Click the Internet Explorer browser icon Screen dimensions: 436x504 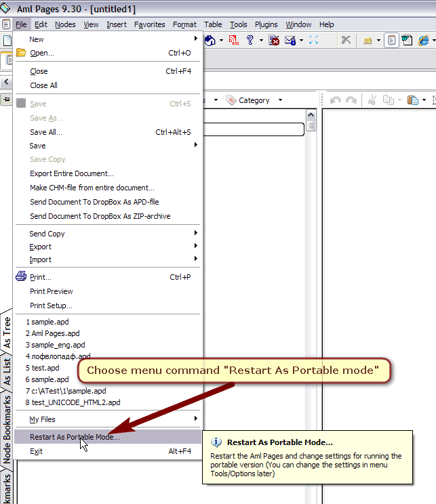(x=423, y=41)
